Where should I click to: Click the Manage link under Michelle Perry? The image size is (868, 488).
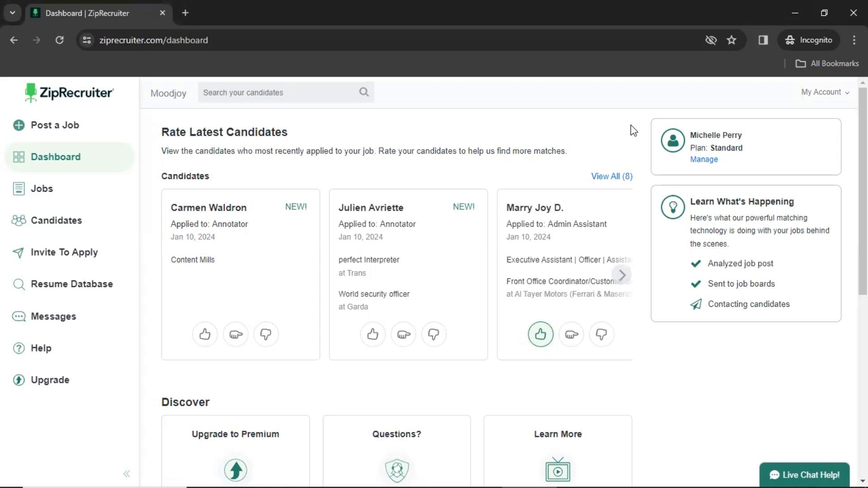(x=703, y=159)
